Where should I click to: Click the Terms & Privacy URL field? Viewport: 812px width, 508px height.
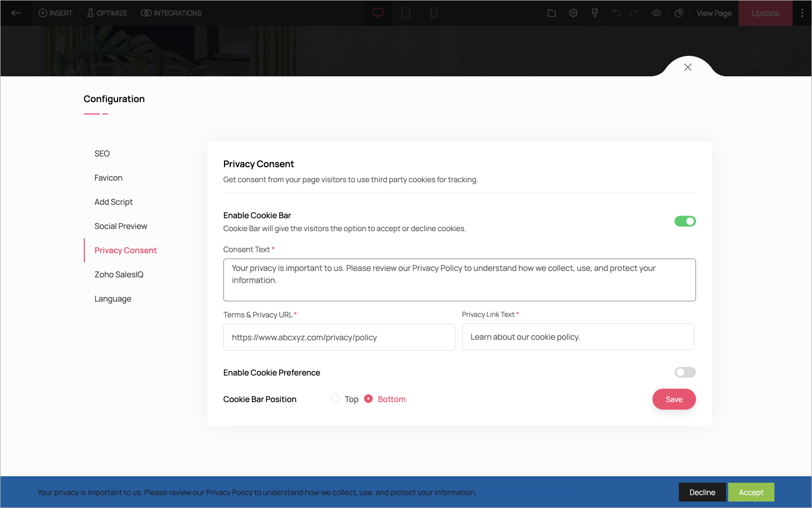pyautogui.click(x=339, y=338)
